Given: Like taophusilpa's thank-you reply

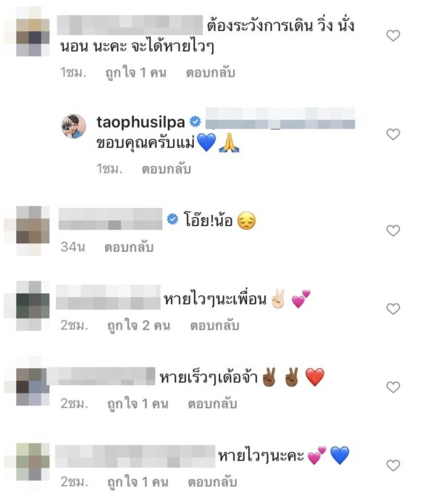Looking at the screenshot, I should click(x=393, y=134).
